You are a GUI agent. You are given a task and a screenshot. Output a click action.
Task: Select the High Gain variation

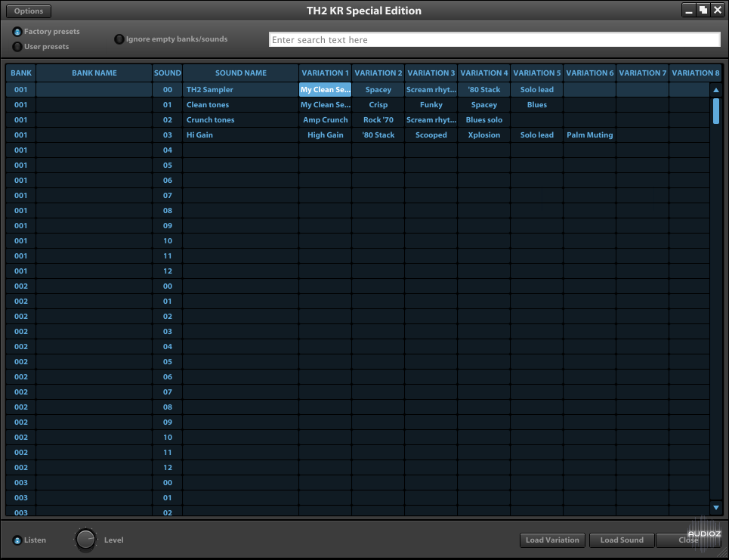click(x=325, y=135)
